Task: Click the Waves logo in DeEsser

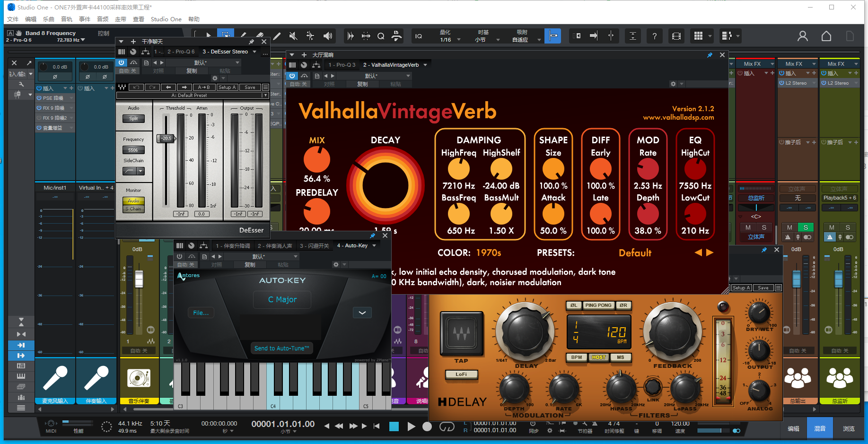Action: point(122,87)
